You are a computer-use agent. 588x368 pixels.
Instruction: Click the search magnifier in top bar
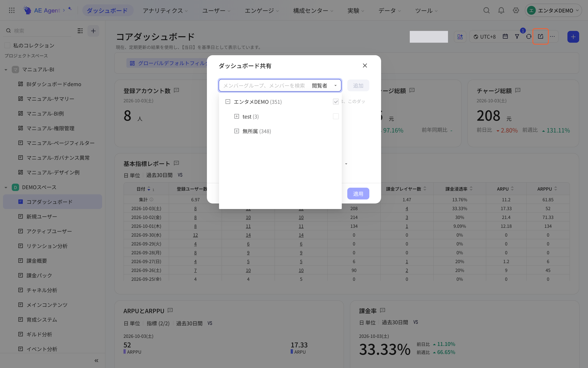486,10
